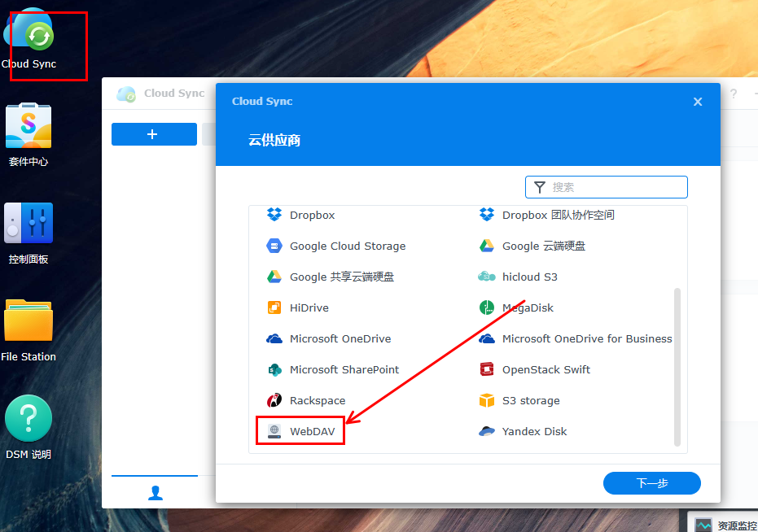
Task: Select hicloud S3 provider icon
Action: tap(487, 277)
